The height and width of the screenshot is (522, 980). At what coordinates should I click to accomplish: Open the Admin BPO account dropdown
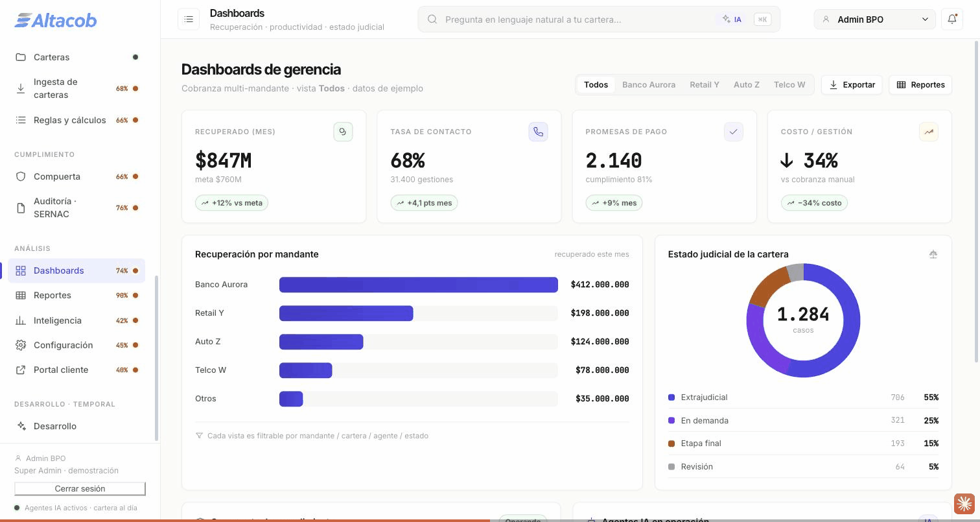[x=874, y=19]
